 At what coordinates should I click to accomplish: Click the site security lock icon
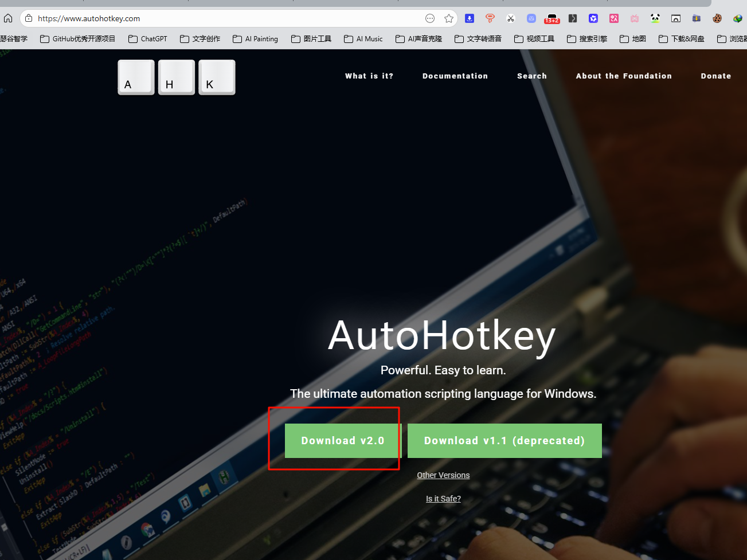(29, 18)
